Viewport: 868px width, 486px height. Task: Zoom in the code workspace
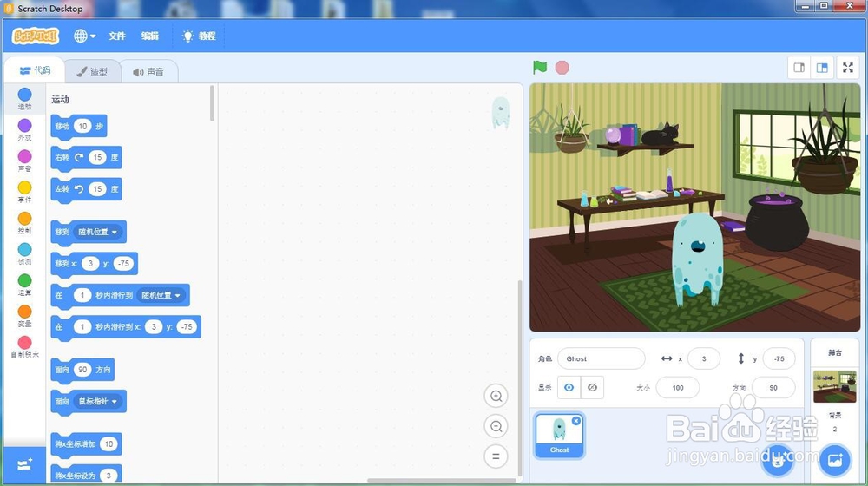(496, 396)
